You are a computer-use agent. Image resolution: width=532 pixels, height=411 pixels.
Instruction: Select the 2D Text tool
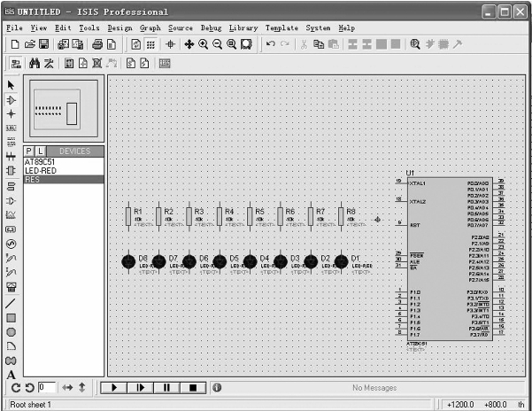pyautogui.click(x=11, y=375)
